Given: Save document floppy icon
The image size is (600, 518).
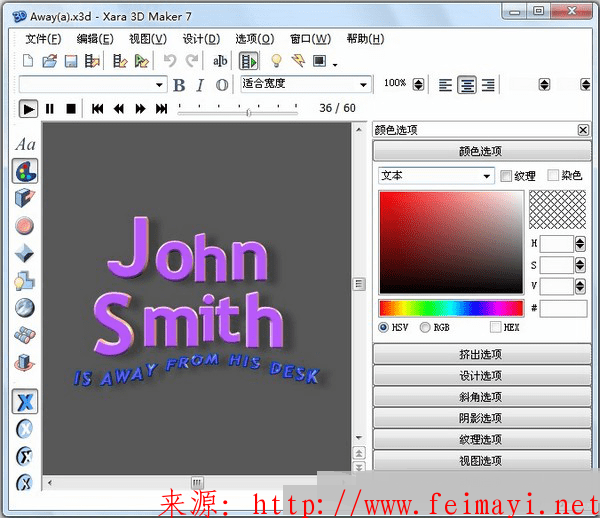Looking at the screenshot, I should click(x=71, y=61).
